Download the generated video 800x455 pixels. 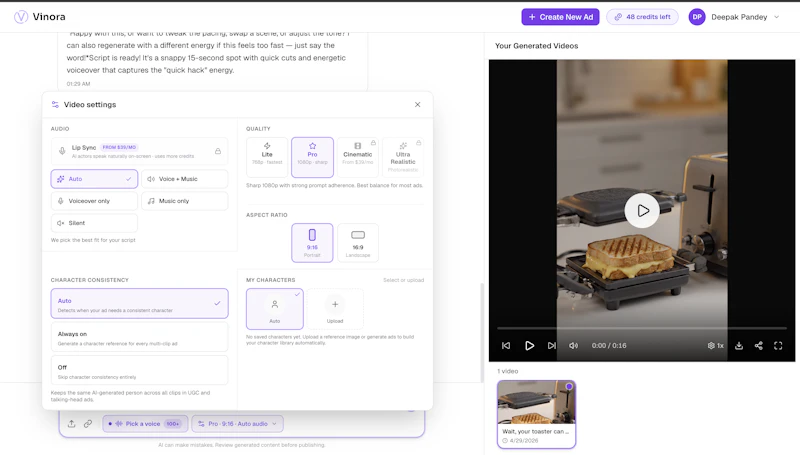click(739, 345)
